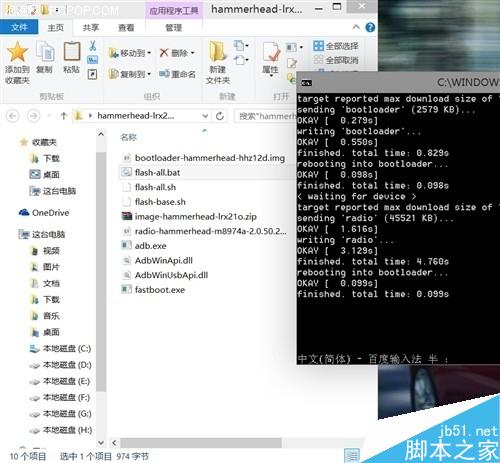Switch to the 主页 ribbon tab
The height and width of the screenshot is (463, 500).
(x=55, y=27)
